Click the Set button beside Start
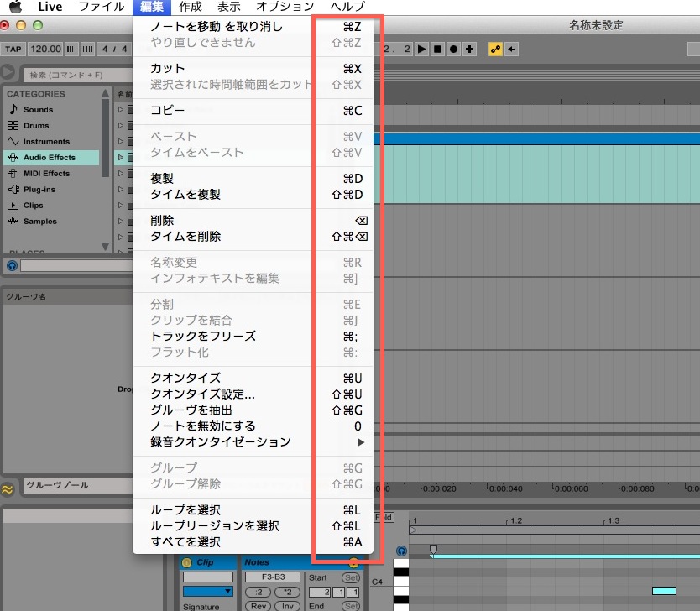Viewport: 700px width, 611px height. (x=351, y=578)
